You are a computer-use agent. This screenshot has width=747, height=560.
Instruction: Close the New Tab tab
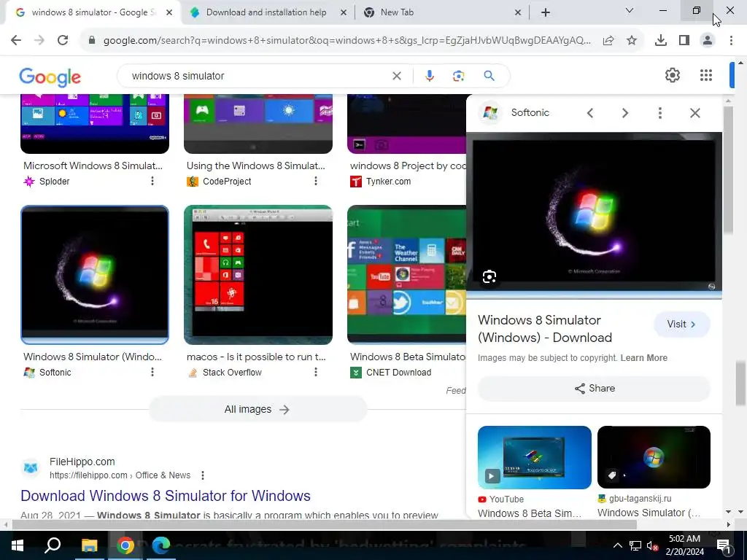(x=518, y=13)
